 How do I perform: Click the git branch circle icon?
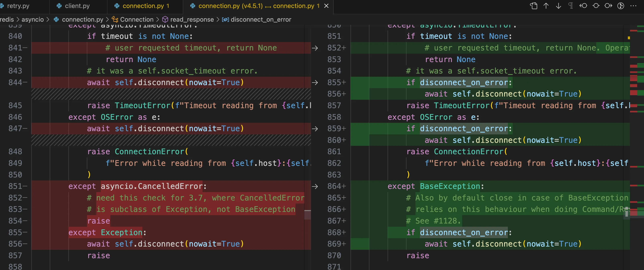click(621, 6)
